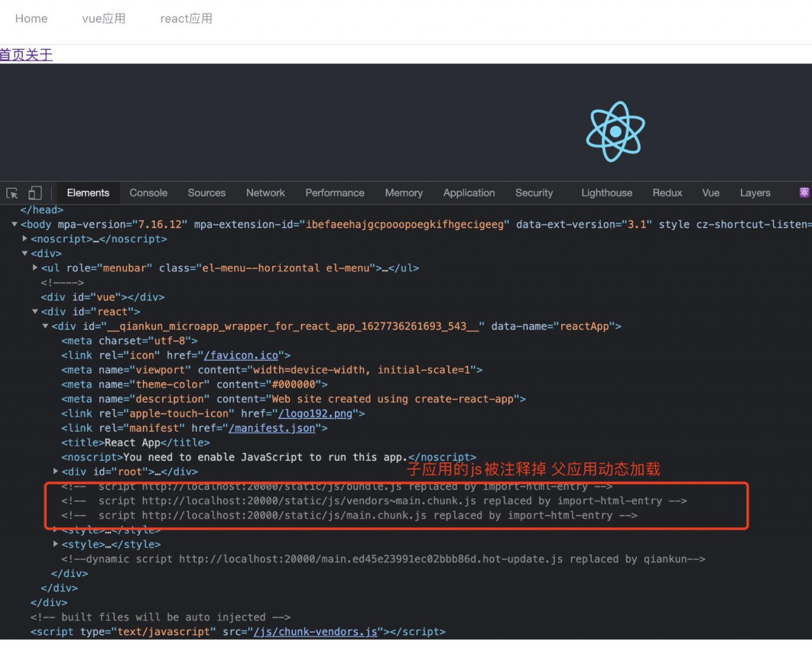Image resolution: width=812 pixels, height=648 pixels.
Task: Switch to the Layers tab
Action: coord(755,193)
